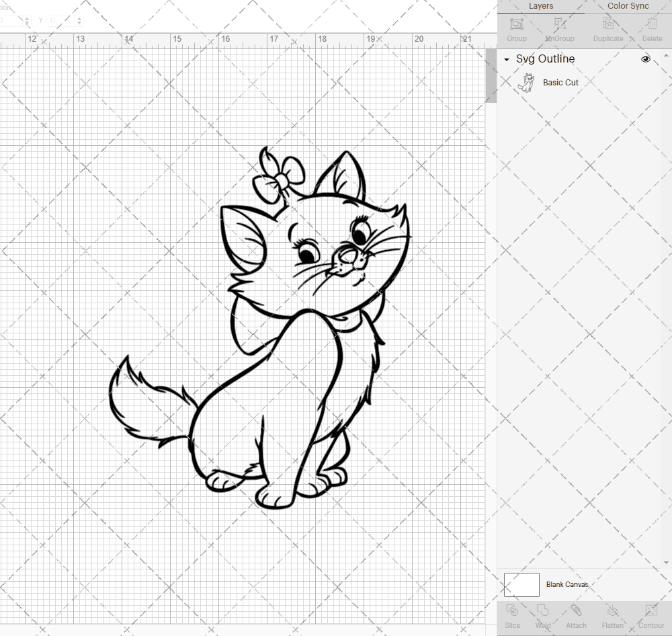The height and width of the screenshot is (636, 672).
Task: Select the Basic Cut layer thumbnail
Action: pyautogui.click(x=526, y=82)
